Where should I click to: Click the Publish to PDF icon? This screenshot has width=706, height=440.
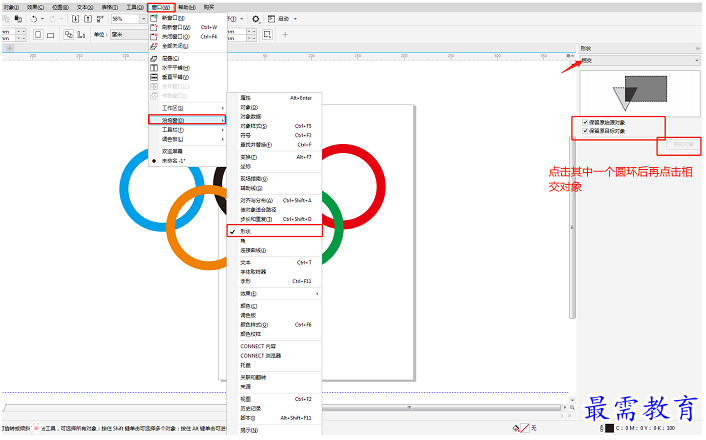pos(100,19)
